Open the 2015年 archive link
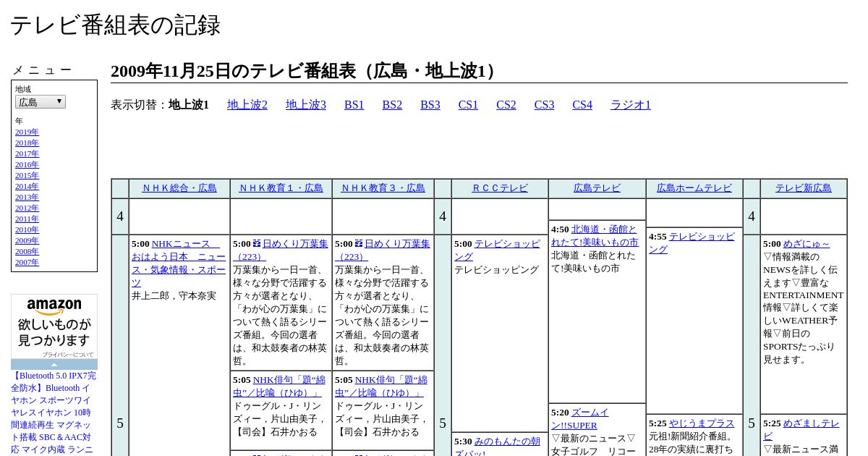The height and width of the screenshot is (456, 868). tap(27, 175)
